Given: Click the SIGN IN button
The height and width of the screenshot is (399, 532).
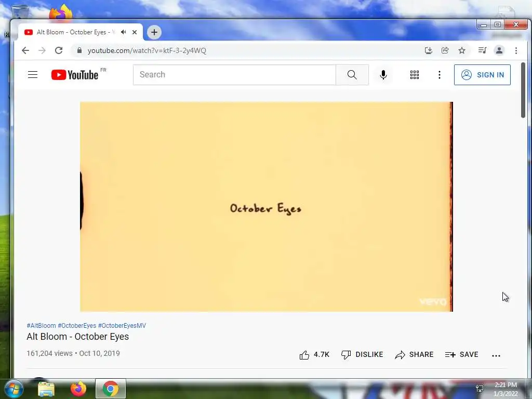Looking at the screenshot, I should (x=482, y=75).
